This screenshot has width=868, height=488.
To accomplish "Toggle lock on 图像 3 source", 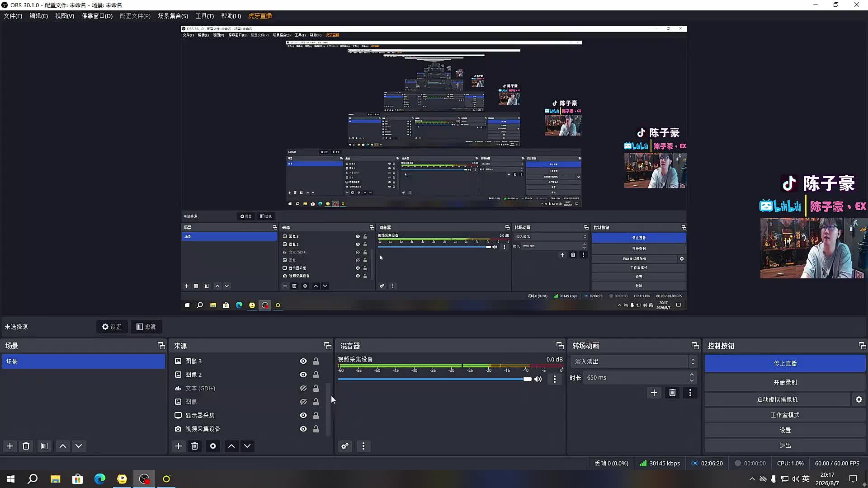I will [316, 361].
